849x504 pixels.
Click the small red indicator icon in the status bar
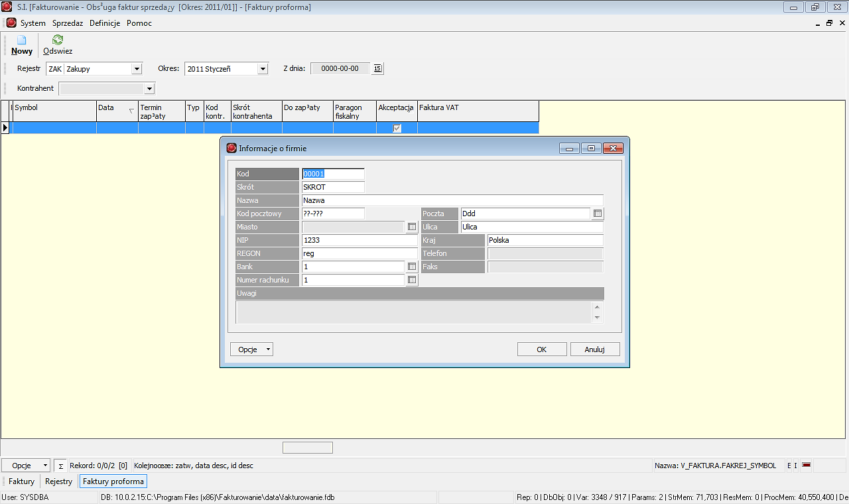pyautogui.click(x=807, y=465)
